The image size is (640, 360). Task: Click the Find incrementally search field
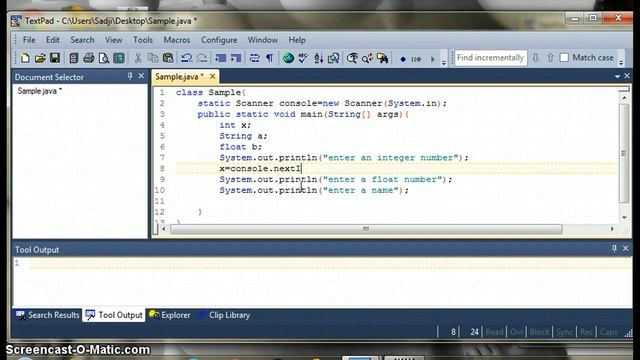(x=491, y=58)
